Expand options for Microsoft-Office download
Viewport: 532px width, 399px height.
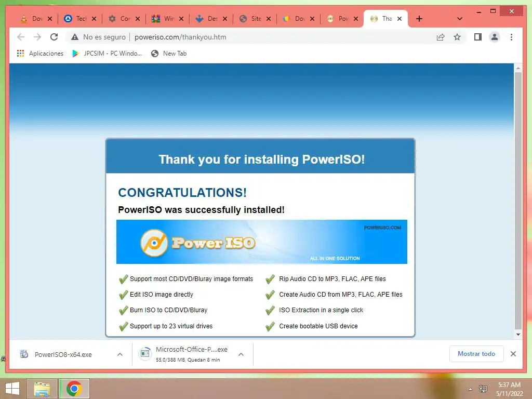pyautogui.click(x=241, y=354)
